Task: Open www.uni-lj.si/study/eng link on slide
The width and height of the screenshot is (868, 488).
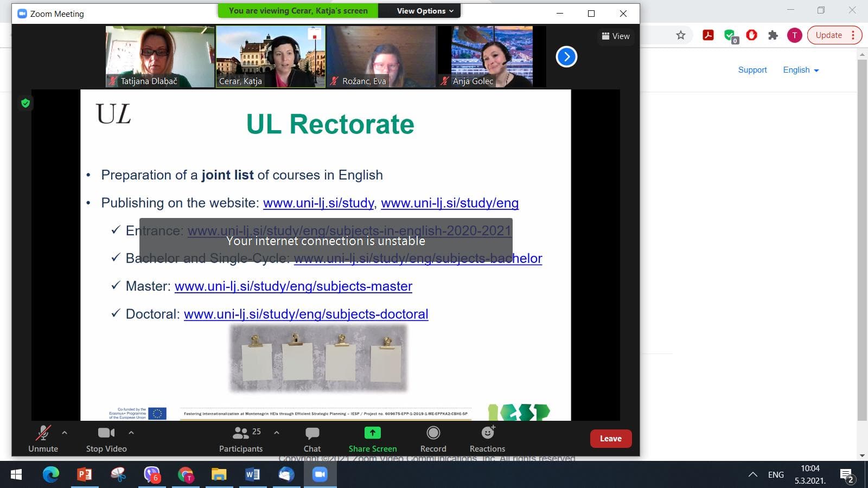Action: [450, 203]
